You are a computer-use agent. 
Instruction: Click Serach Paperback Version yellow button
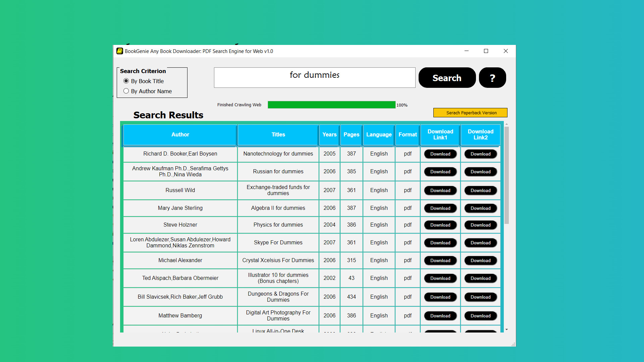coord(470,113)
